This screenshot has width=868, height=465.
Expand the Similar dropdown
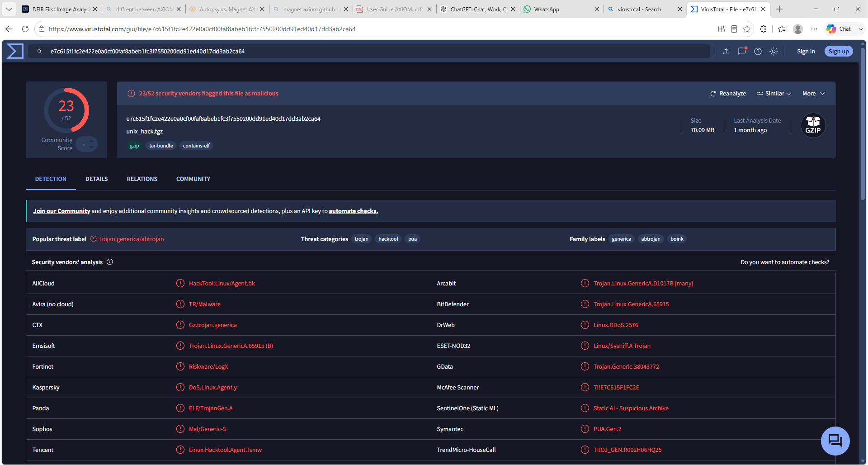coord(774,94)
